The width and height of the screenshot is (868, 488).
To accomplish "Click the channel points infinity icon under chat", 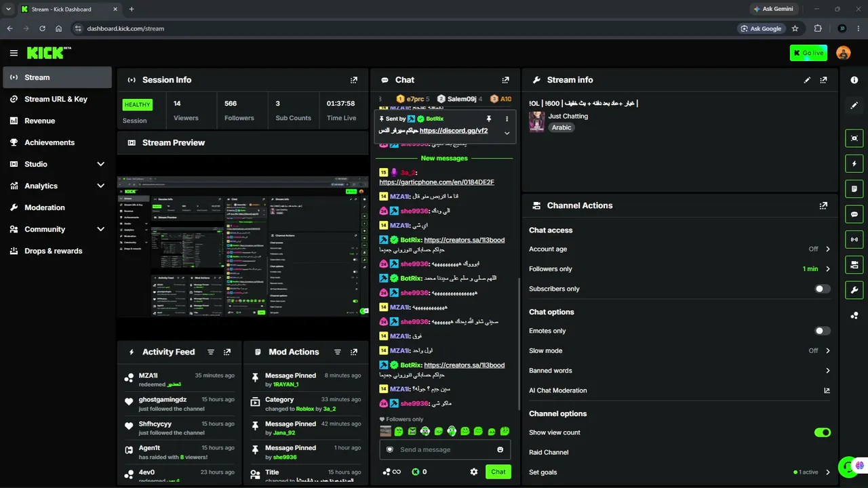I will [x=392, y=472].
